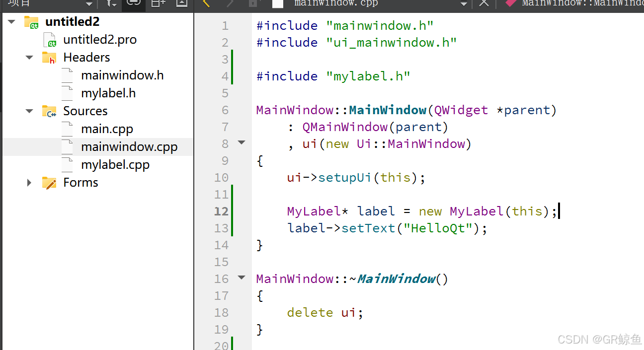
Task: Click the untitled2 Qt project icon
Action: pos(32,22)
